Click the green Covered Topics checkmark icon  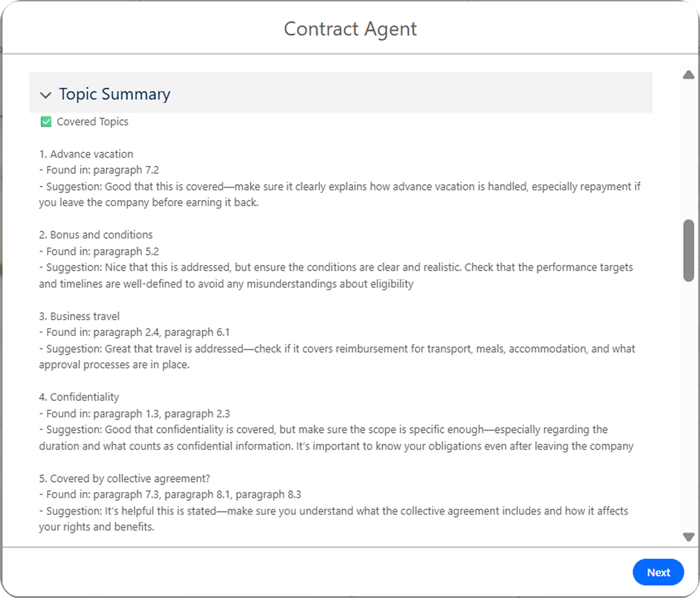pyautogui.click(x=46, y=121)
